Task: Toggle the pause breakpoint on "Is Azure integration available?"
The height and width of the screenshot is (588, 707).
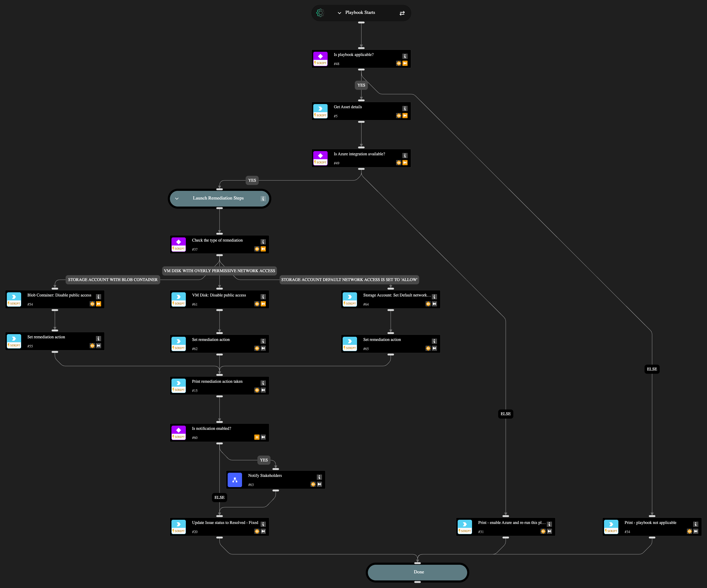Action: point(399,163)
